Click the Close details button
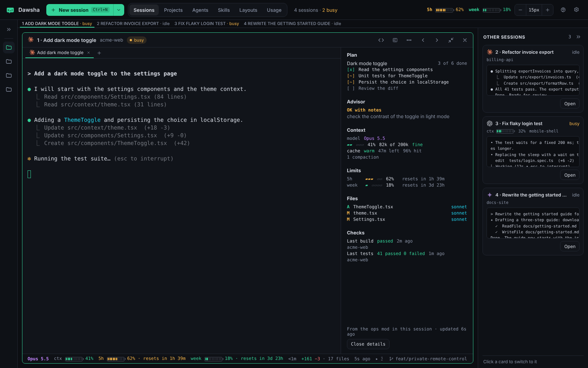 click(368, 344)
